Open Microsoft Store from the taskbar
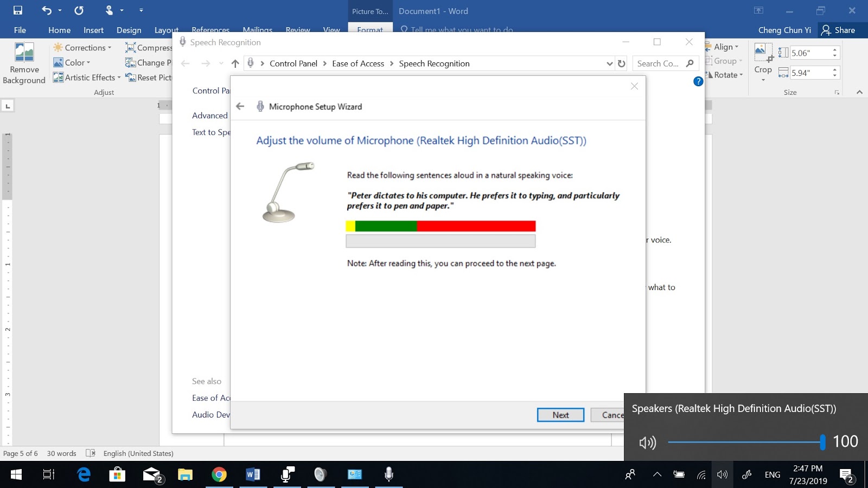868x488 pixels. click(x=117, y=474)
